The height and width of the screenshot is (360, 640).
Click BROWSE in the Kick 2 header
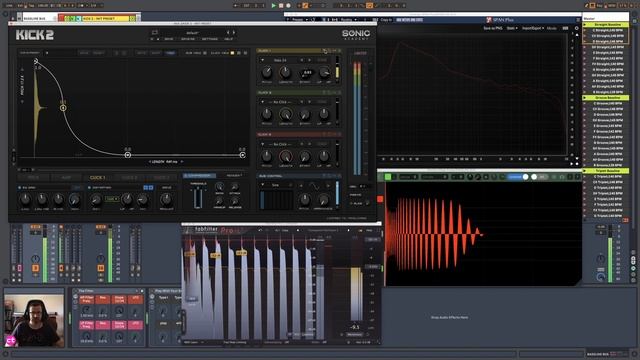188,39
